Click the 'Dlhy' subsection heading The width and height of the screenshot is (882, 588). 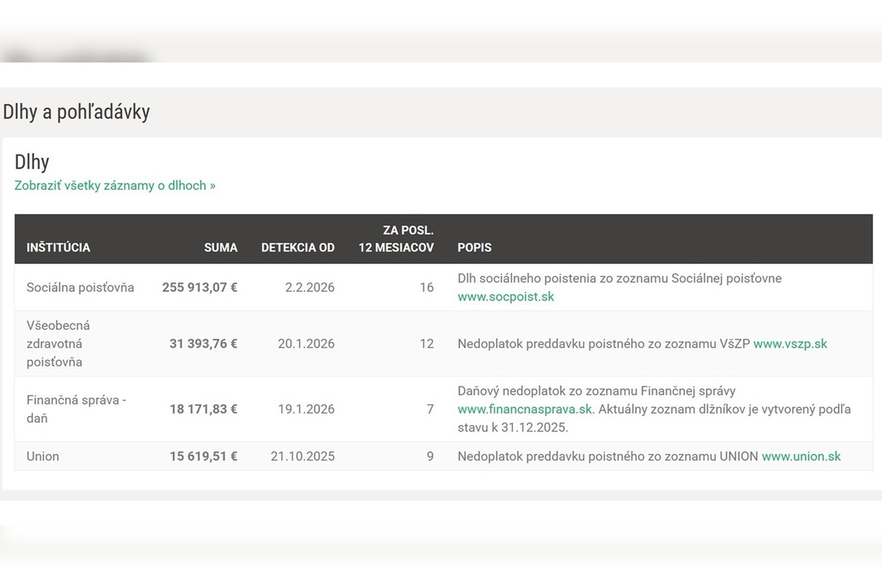[32, 162]
